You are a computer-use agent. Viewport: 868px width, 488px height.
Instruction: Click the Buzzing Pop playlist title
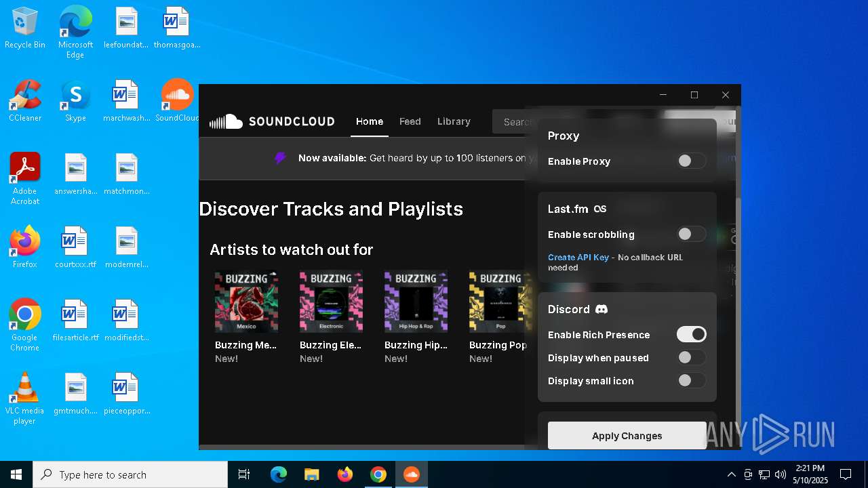tap(498, 345)
